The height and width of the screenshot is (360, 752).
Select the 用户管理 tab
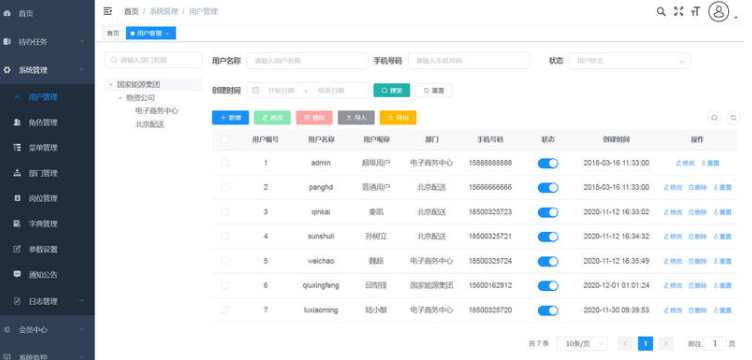tap(151, 34)
